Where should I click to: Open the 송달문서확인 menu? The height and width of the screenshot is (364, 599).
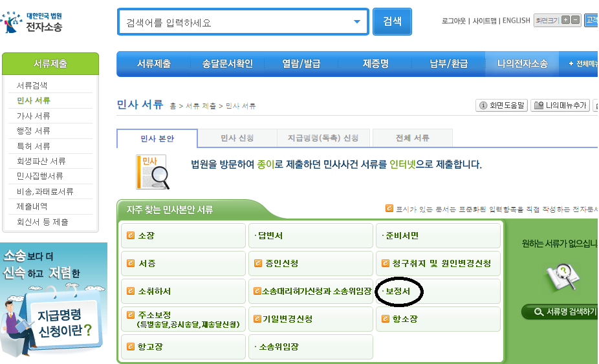coord(227,64)
